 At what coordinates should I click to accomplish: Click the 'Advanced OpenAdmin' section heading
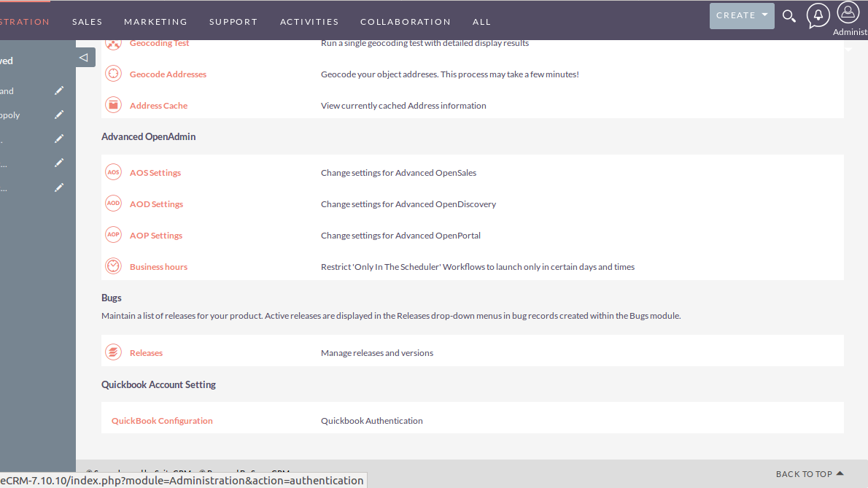tap(148, 136)
